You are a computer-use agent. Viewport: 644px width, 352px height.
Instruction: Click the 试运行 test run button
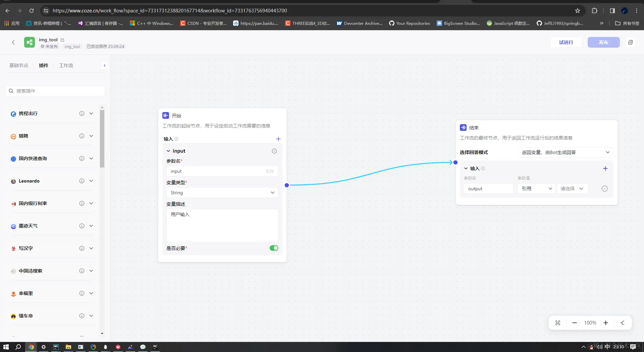566,42
